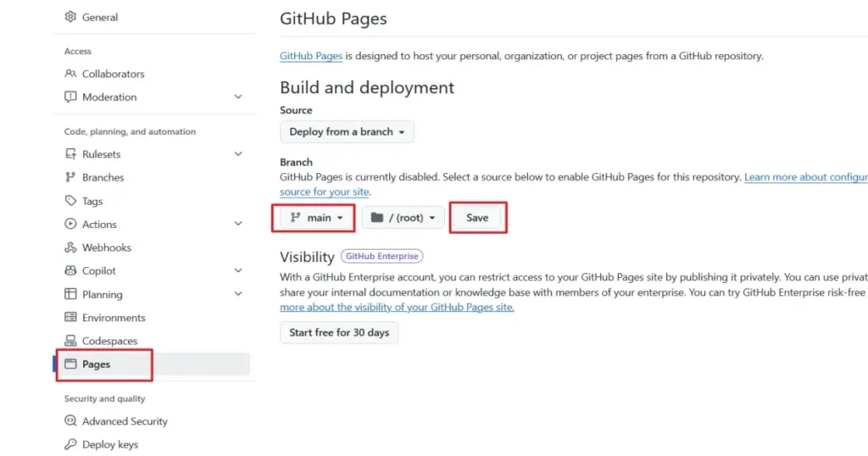Screen dimensions: 868x456
Task: Click the Collaborators people icon
Action: (70, 74)
